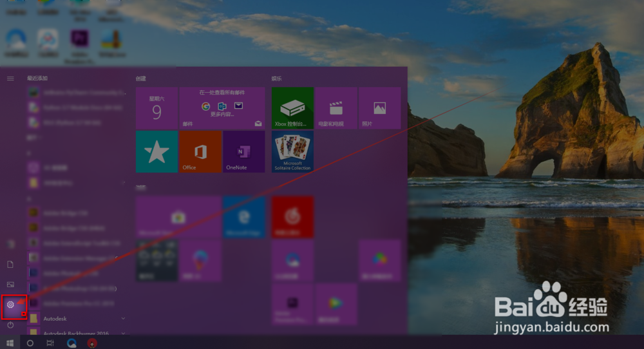Open the Documents icon in Start sidebar
Viewport: 644px width, 349px height.
click(11, 265)
